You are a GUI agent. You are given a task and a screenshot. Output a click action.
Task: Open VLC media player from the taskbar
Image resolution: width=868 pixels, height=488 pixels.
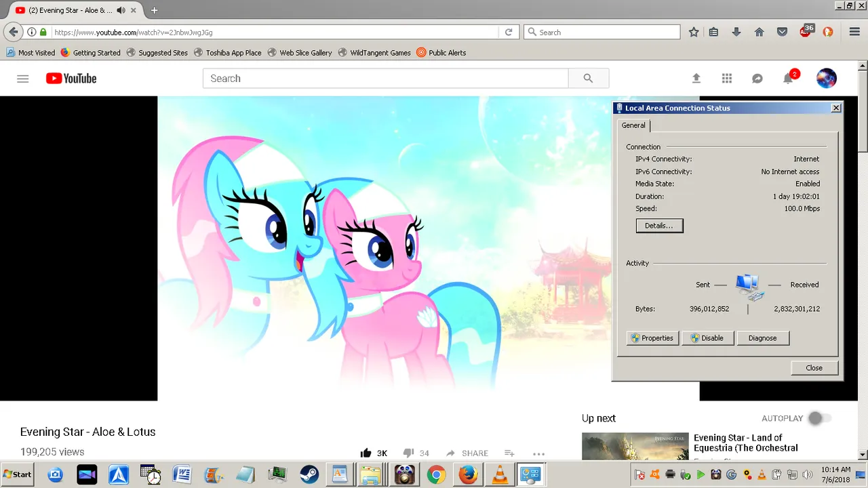tap(500, 474)
